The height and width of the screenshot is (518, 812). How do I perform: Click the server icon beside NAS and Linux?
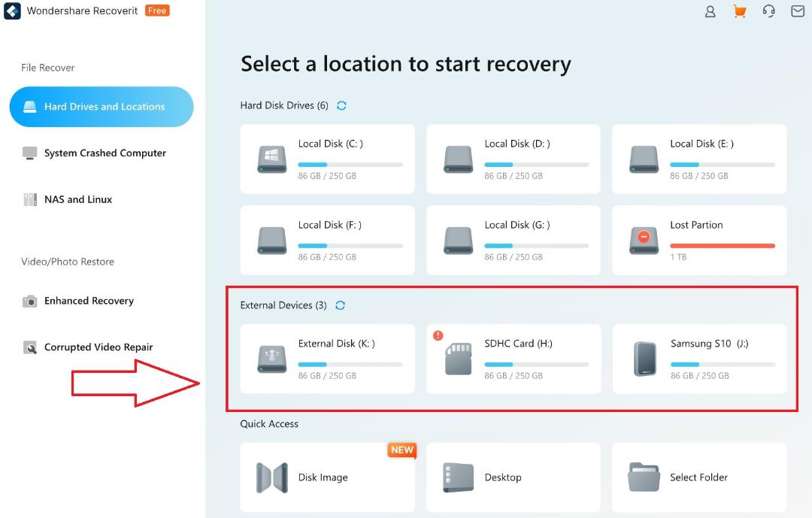(x=30, y=199)
